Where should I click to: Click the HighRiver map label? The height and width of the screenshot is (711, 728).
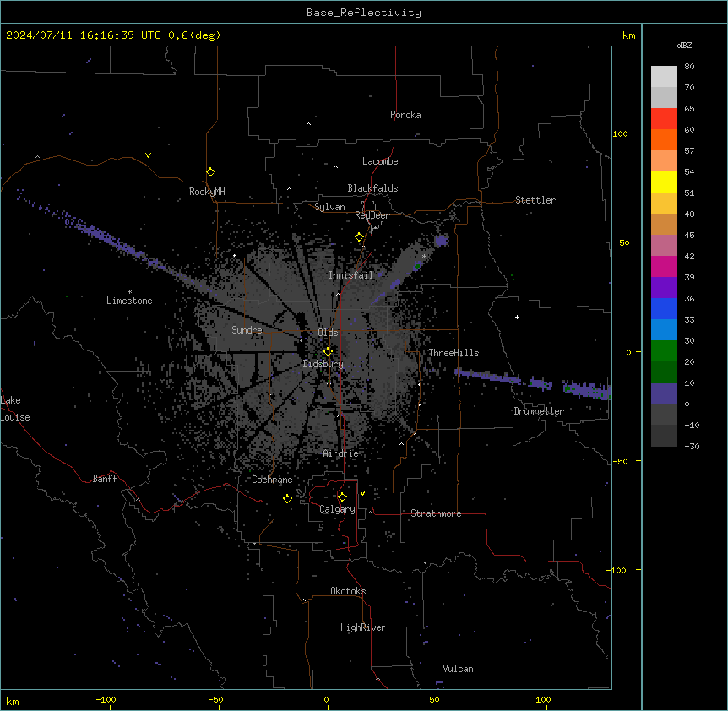(x=363, y=627)
